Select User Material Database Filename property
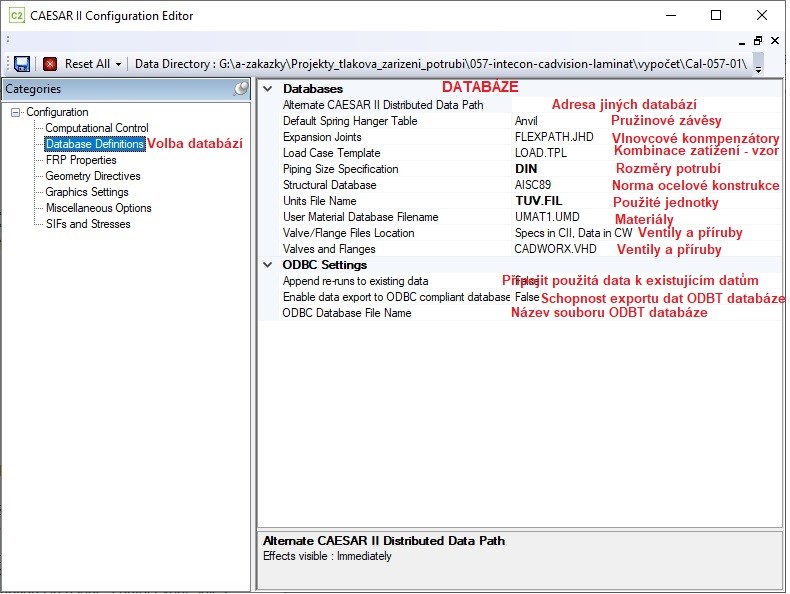The width and height of the screenshot is (790, 594). point(360,217)
